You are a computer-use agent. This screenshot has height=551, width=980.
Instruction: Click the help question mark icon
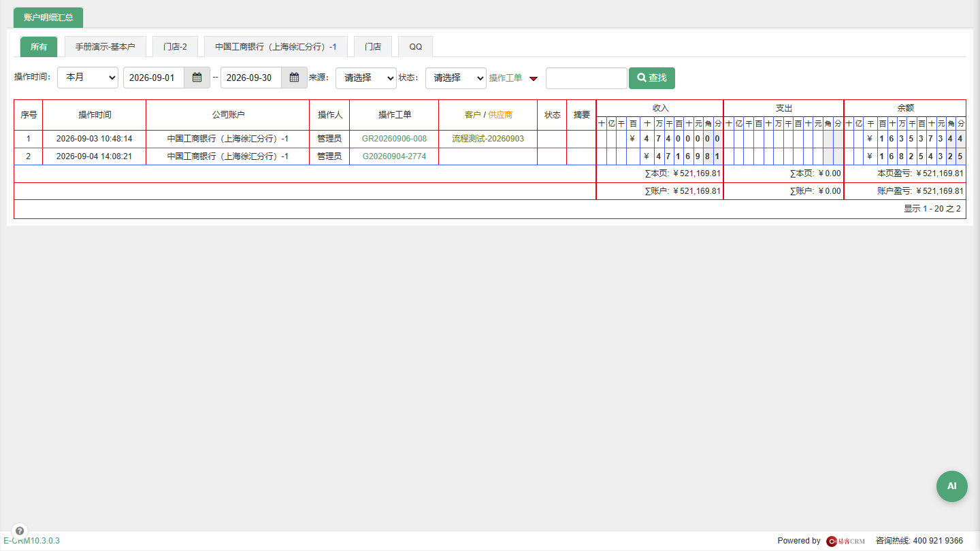click(20, 531)
